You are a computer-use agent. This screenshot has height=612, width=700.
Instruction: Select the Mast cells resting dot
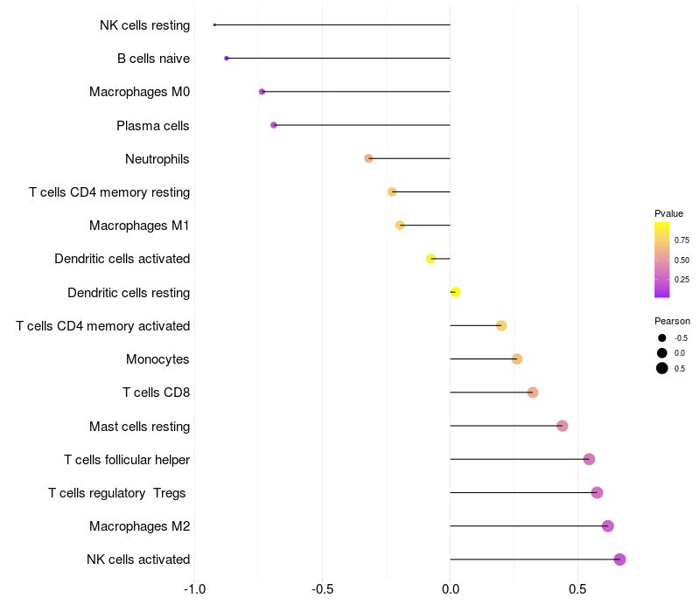(x=562, y=426)
